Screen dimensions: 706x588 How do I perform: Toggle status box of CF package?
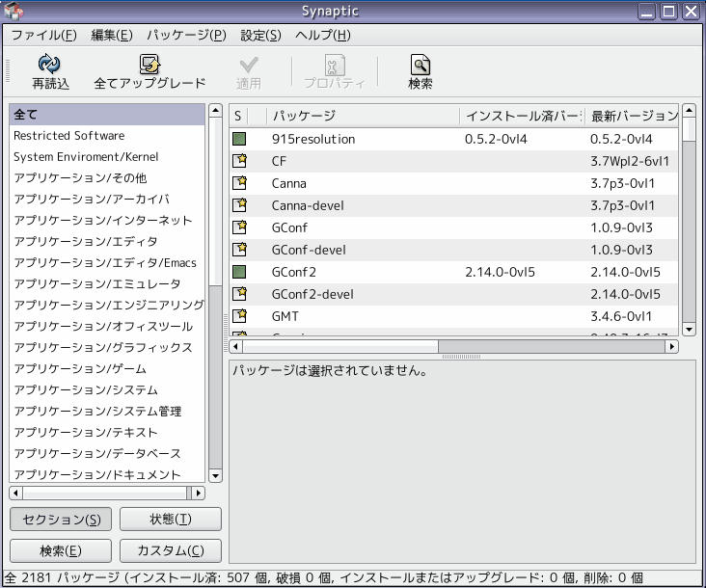tap(239, 161)
